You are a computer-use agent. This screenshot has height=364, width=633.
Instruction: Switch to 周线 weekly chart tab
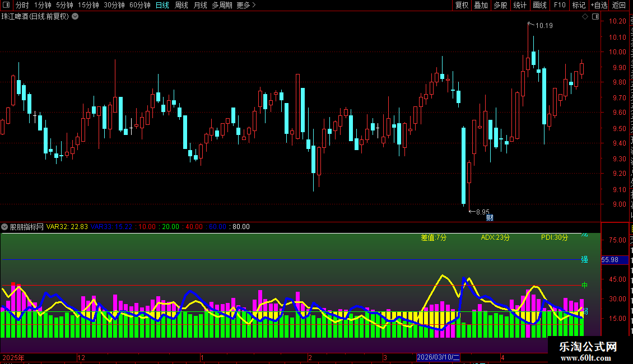(x=181, y=5)
